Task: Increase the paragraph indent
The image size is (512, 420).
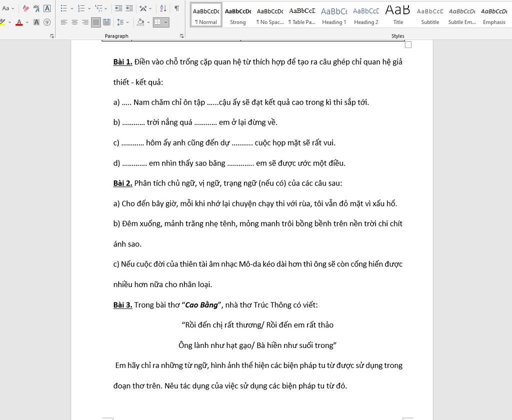Action: point(129,8)
